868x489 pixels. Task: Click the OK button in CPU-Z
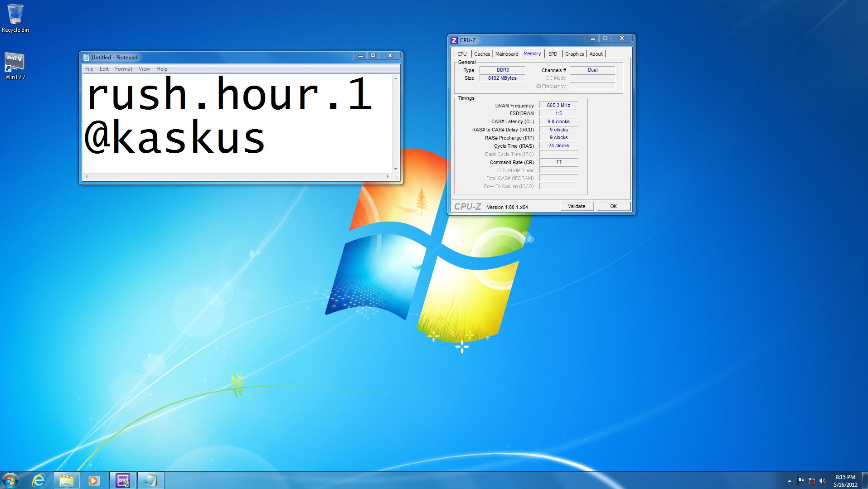613,206
